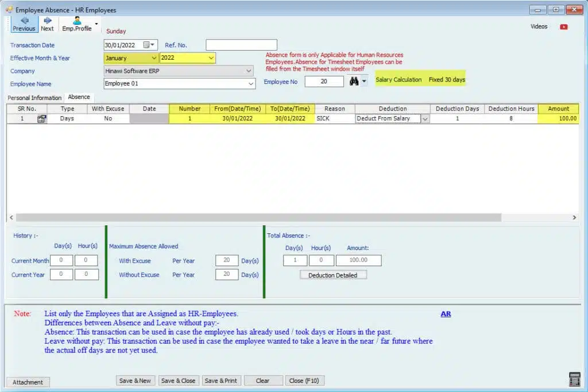Click the No cell under With Excuse

(x=108, y=118)
